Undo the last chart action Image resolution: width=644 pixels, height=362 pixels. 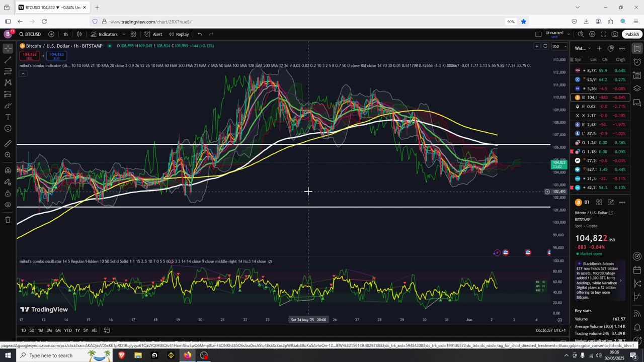click(x=200, y=34)
